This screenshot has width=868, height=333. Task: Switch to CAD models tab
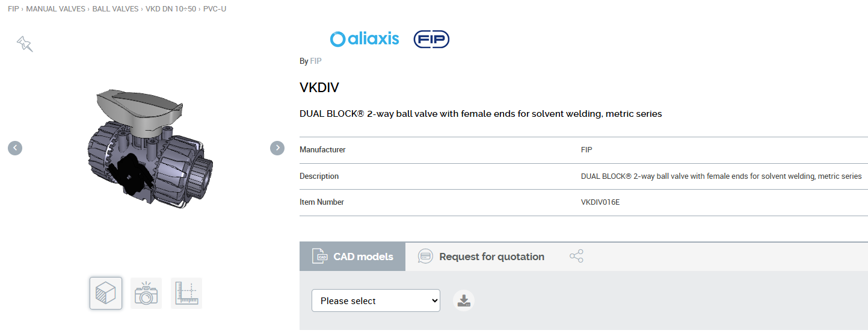click(x=352, y=257)
